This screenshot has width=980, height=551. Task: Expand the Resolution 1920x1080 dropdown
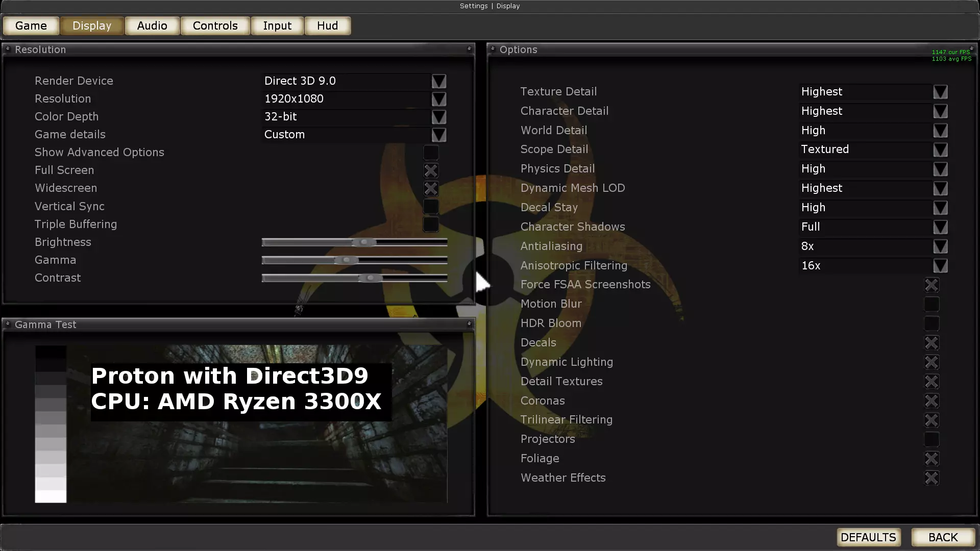[x=438, y=99]
